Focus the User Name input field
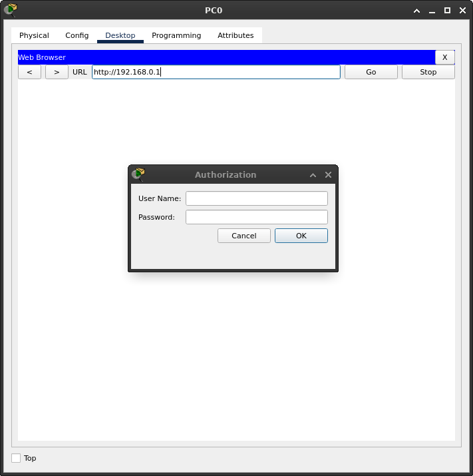This screenshot has height=476, width=473. pos(256,198)
